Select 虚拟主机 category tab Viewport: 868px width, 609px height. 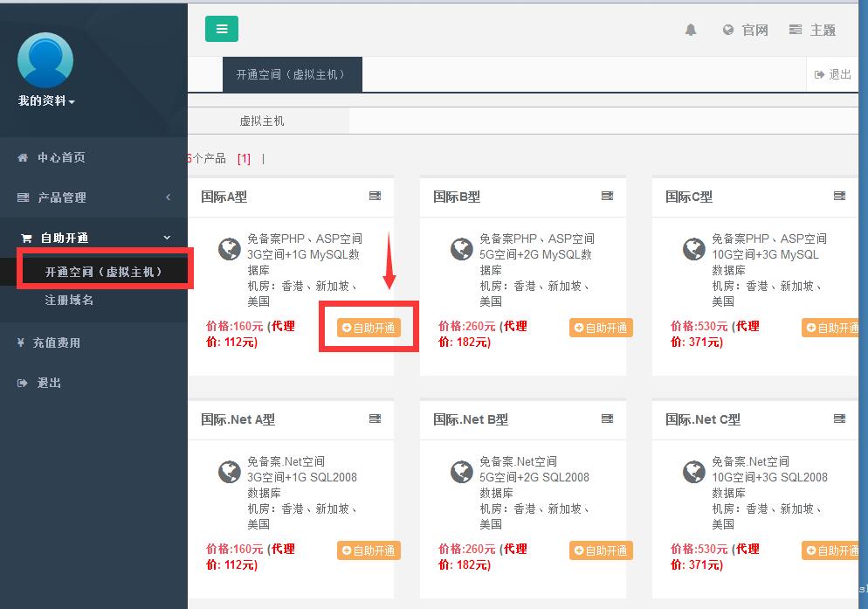point(262,121)
